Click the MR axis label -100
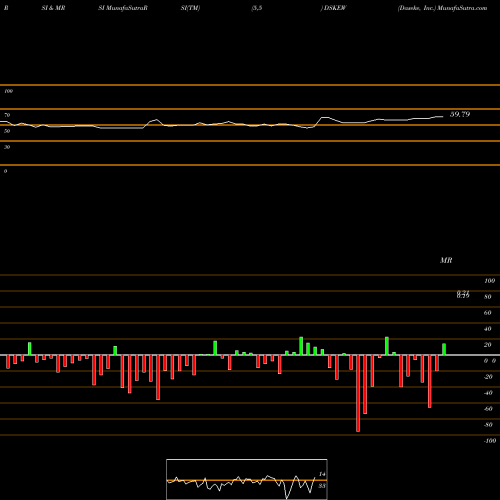 click(490, 441)
